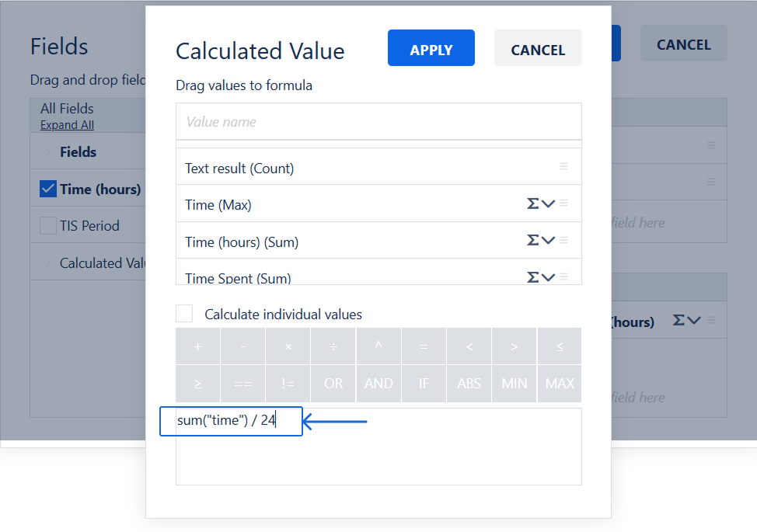The image size is (757, 532).
Task: Click the APPLY button
Action: (x=431, y=48)
